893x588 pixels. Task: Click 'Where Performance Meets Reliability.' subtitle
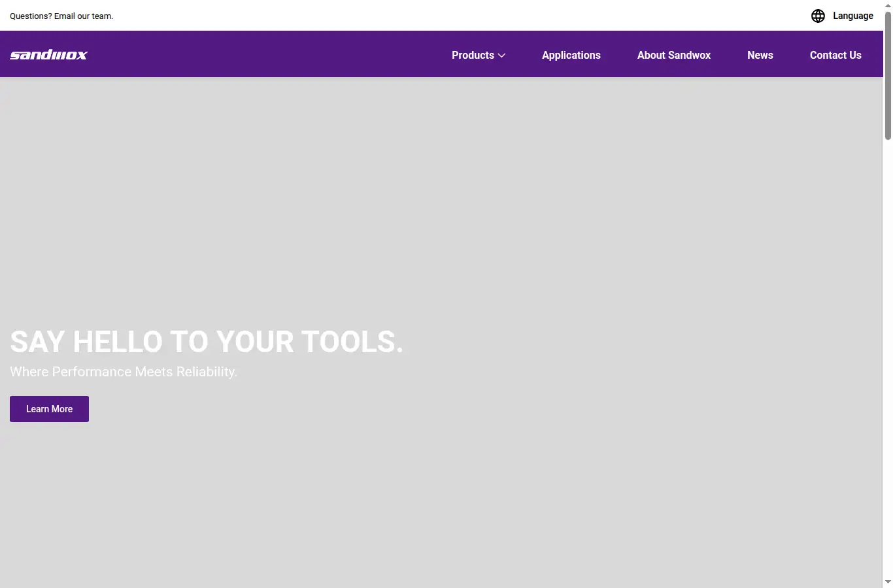[124, 372]
